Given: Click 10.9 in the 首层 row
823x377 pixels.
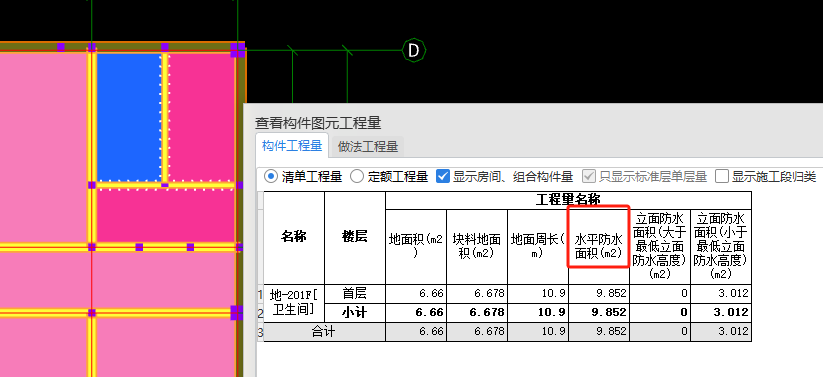Looking at the screenshot, I should click(537, 294).
